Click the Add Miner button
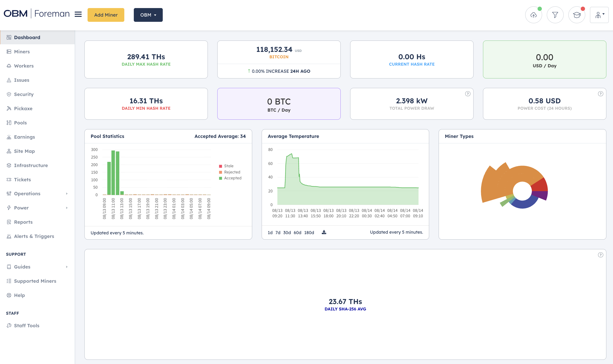 click(106, 15)
